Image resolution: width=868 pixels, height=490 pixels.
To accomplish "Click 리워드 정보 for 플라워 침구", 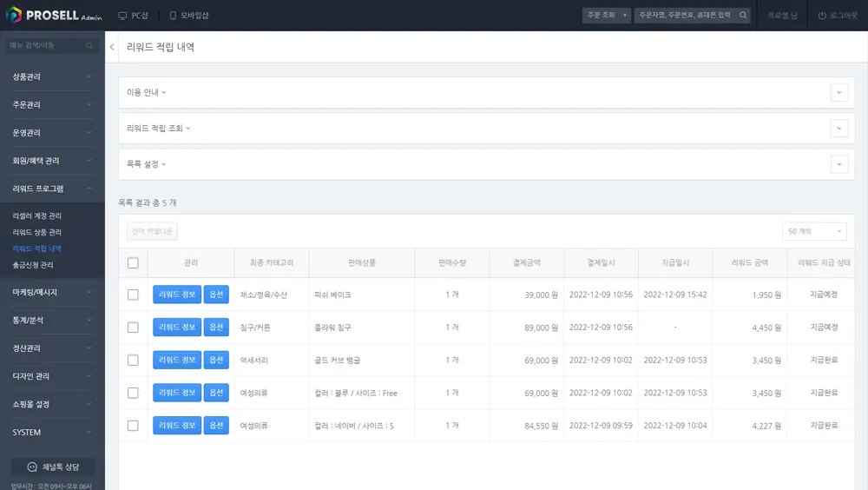I will [x=177, y=327].
